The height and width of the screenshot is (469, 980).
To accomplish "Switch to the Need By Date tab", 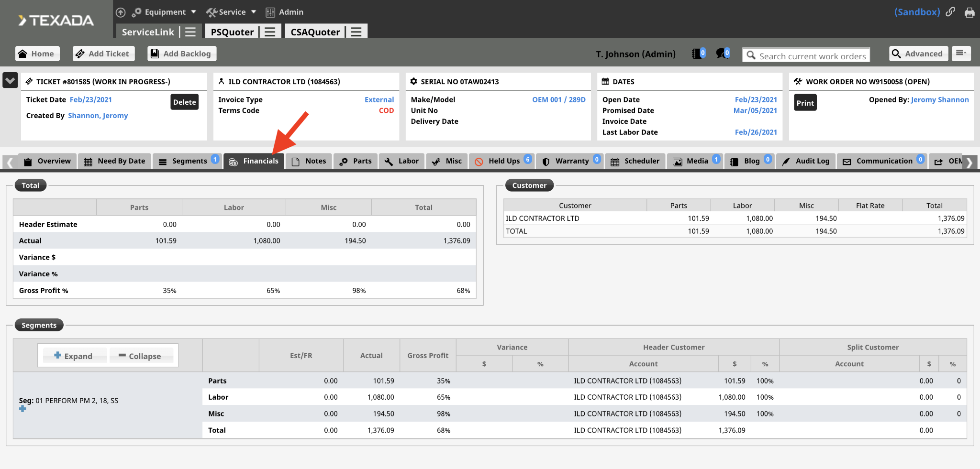I will point(114,161).
